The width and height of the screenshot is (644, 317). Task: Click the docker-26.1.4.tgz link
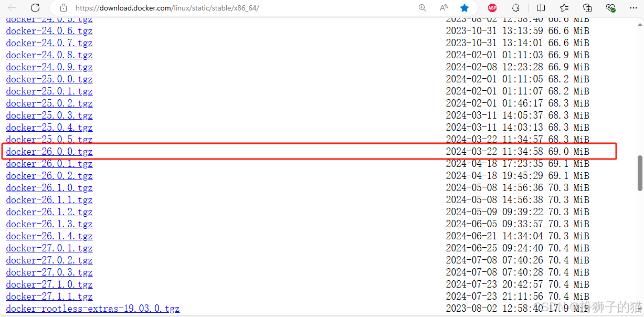pos(49,236)
